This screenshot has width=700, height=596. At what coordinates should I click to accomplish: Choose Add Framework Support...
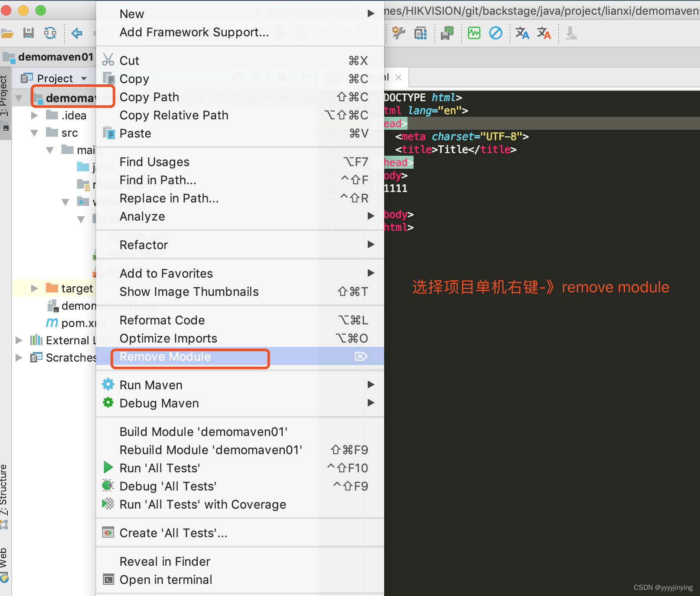click(x=240, y=32)
